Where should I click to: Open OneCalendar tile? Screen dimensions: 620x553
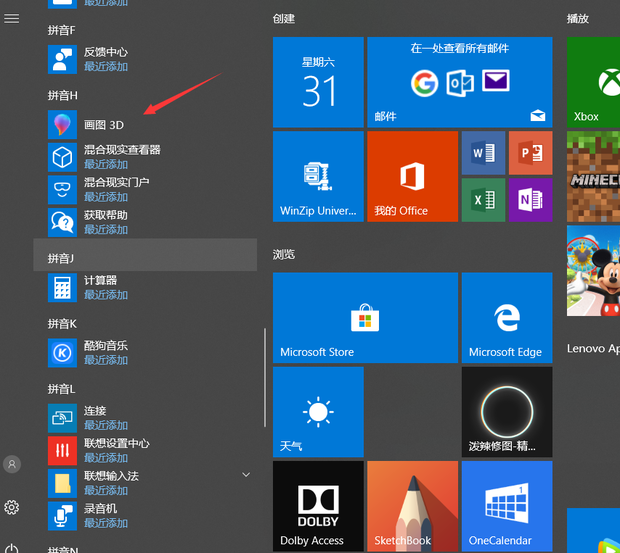[x=507, y=506]
